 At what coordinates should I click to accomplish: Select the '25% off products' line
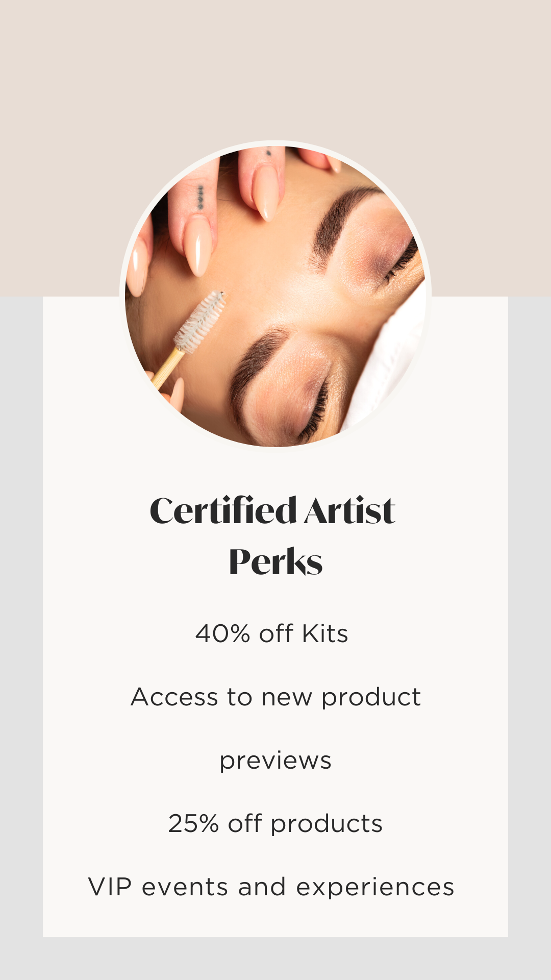pos(275,824)
